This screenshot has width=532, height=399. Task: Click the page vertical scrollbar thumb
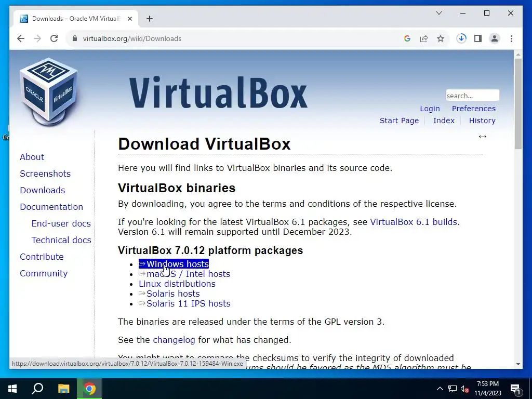(518, 103)
